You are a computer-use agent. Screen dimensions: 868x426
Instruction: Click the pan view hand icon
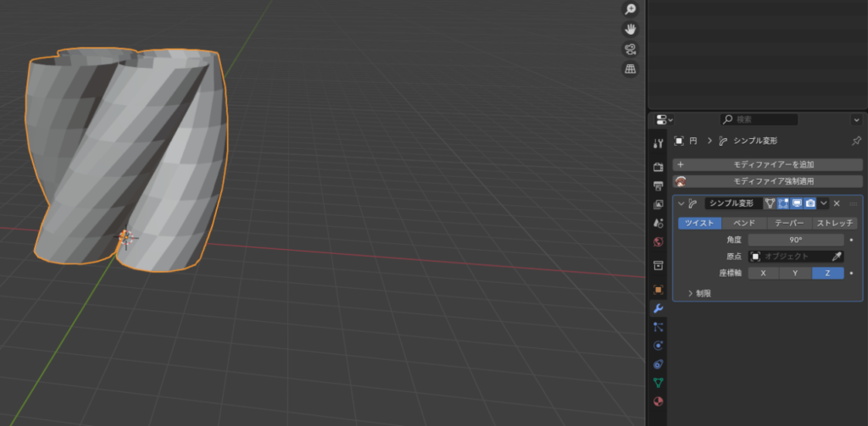tap(630, 29)
